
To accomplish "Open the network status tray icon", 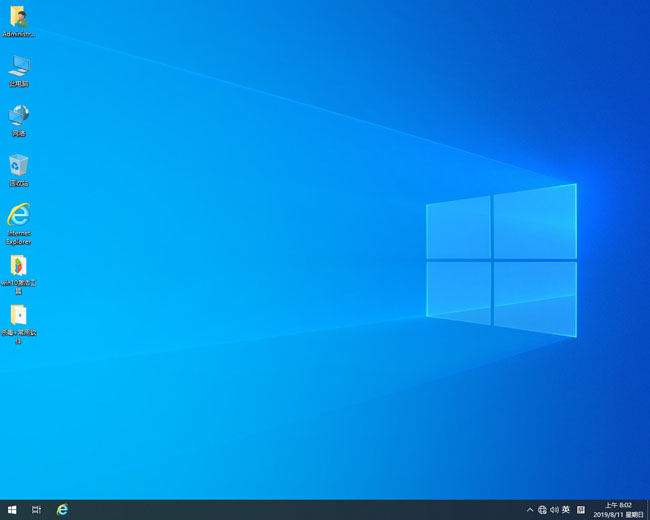I will pos(542,510).
